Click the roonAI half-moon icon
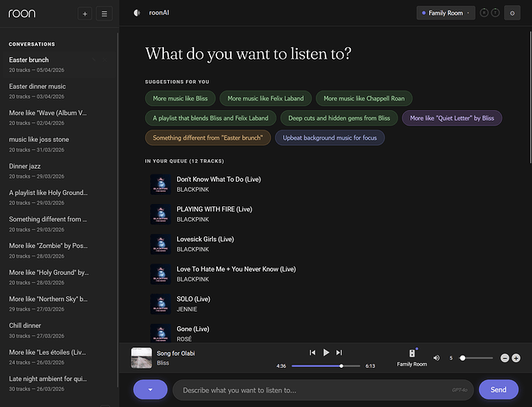The height and width of the screenshot is (407, 532). pos(137,13)
